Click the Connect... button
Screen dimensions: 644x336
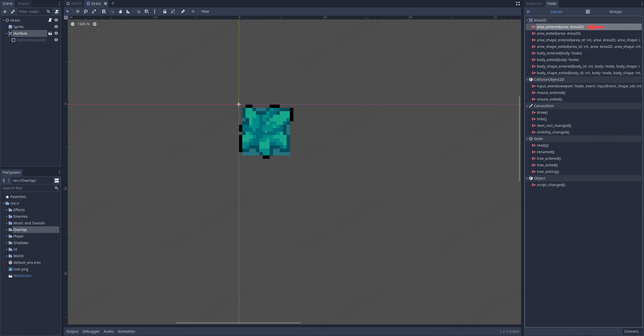[632, 331]
